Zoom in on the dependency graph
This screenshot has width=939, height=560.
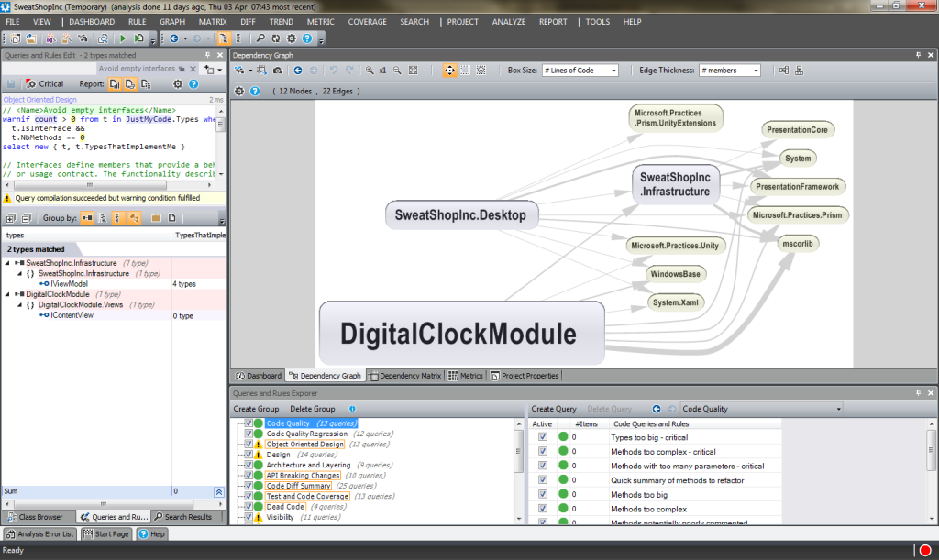click(x=370, y=70)
